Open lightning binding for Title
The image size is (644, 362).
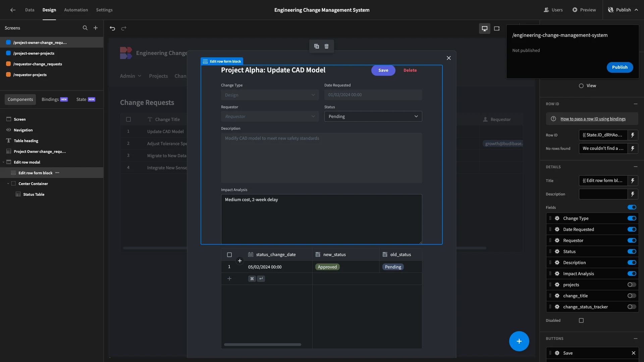(633, 180)
